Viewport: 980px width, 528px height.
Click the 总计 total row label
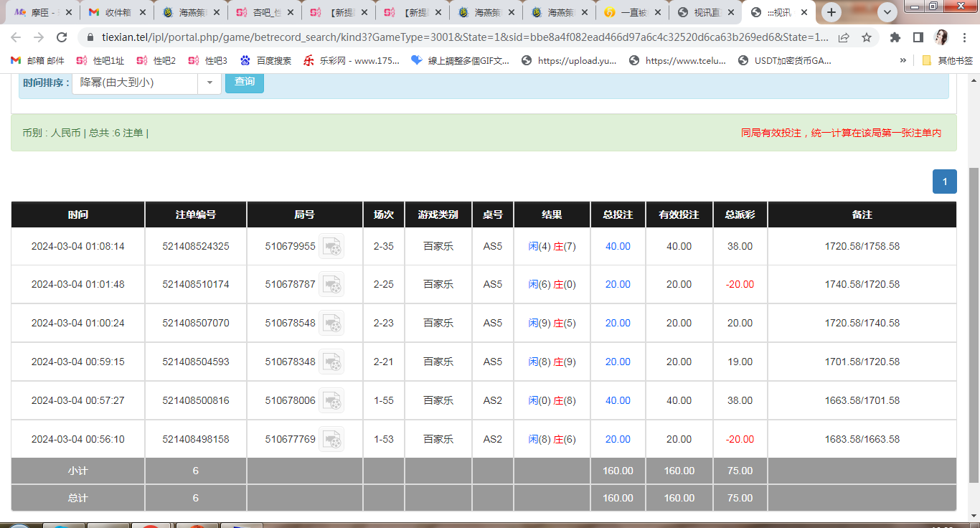coord(78,498)
